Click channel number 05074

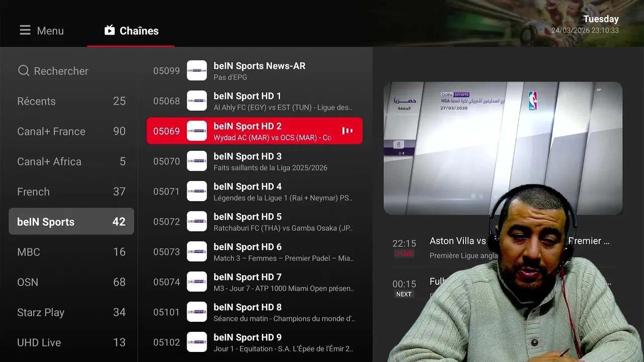167,282
